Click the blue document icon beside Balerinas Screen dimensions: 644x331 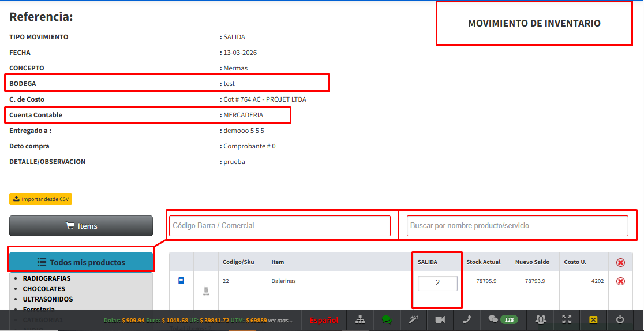point(181,281)
